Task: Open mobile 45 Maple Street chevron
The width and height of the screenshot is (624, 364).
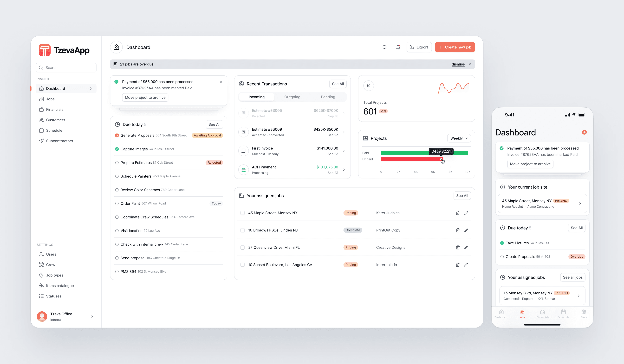Action: pos(580,204)
